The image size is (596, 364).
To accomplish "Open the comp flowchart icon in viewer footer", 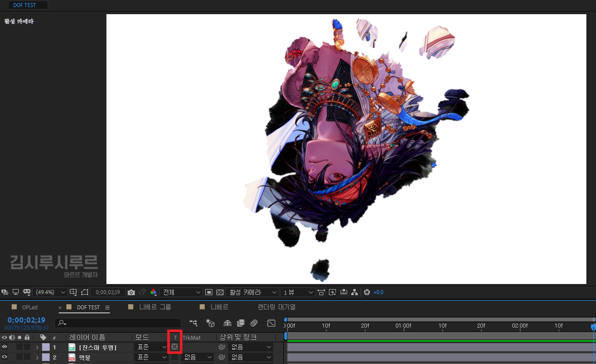I will pos(355,292).
